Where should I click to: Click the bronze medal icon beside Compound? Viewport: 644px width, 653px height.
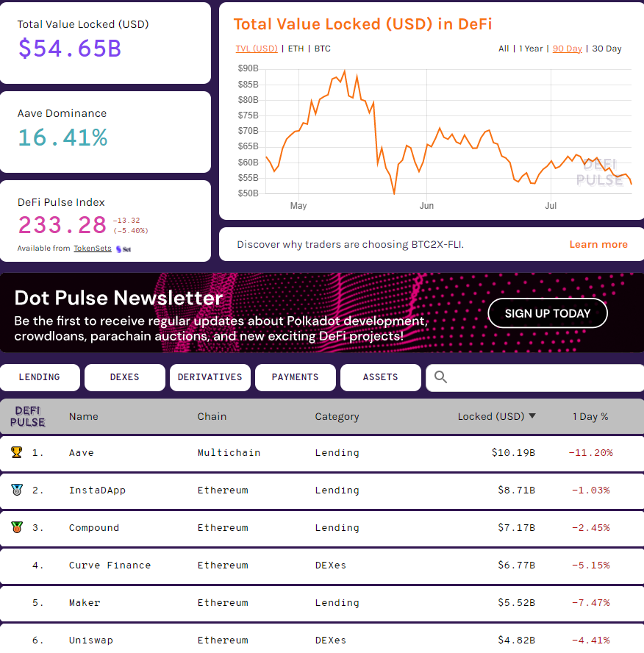click(16, 527)
